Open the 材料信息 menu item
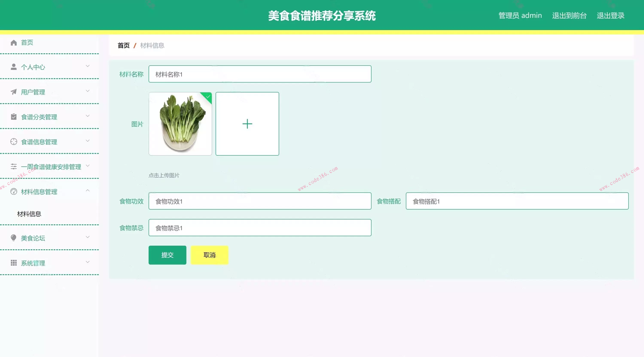The height and width of the screenshot is (357, 644). 29,214
